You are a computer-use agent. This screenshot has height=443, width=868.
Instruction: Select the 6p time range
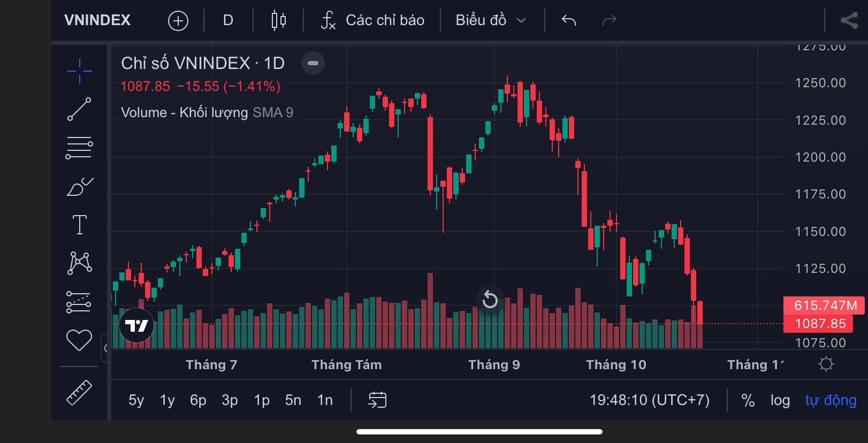198,400
